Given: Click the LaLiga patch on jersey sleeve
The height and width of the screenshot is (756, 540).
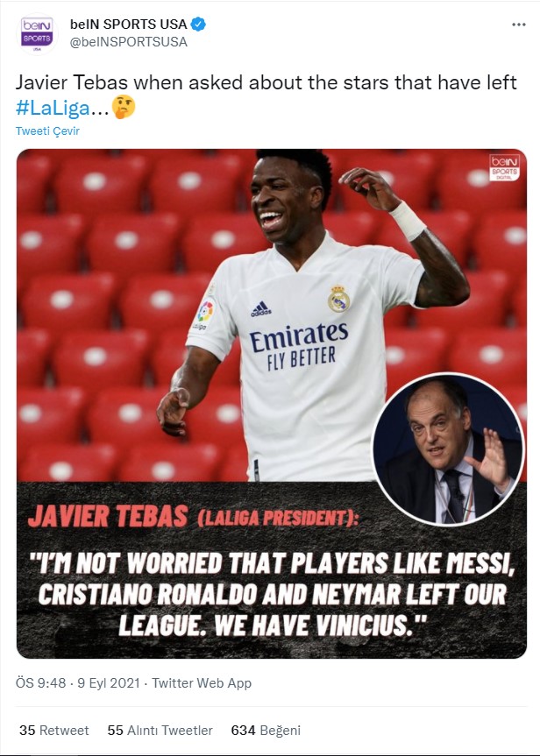Looking at the screenshot, I should pyautogui.click(x=204, y=314).
